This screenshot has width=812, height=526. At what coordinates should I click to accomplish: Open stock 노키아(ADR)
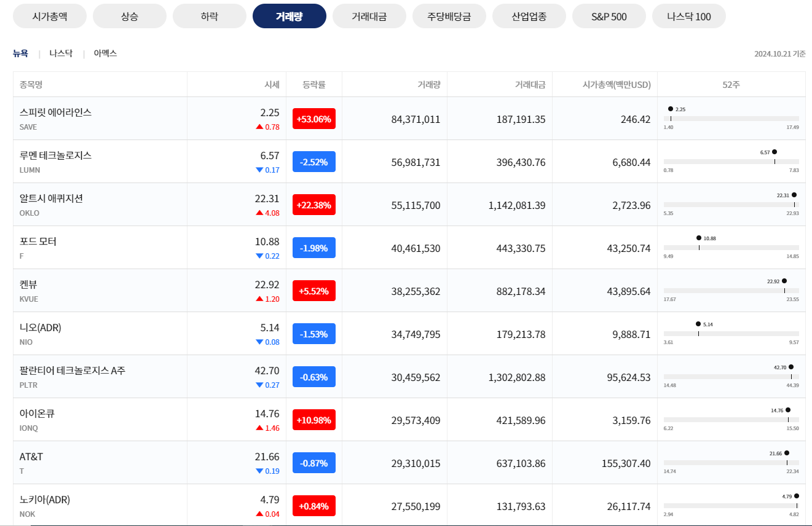click(45, 500)
